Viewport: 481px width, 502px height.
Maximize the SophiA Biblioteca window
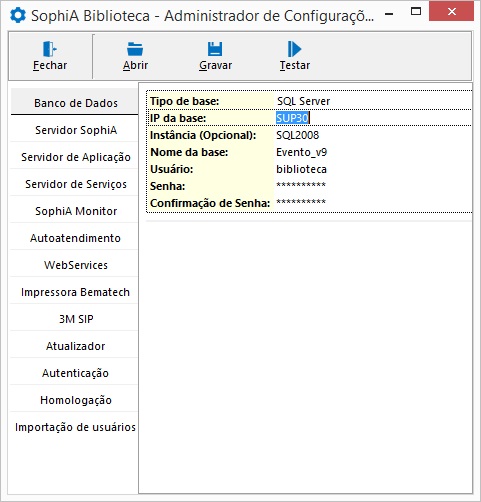[x=416, y=12]
